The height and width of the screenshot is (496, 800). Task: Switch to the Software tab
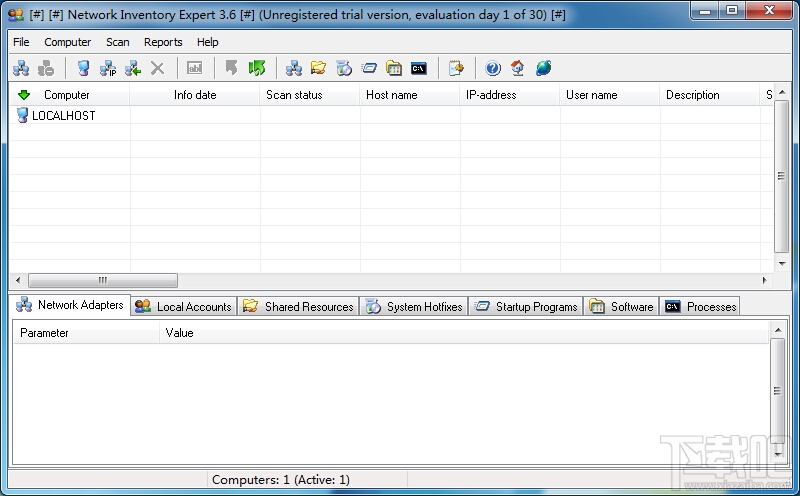621,306
